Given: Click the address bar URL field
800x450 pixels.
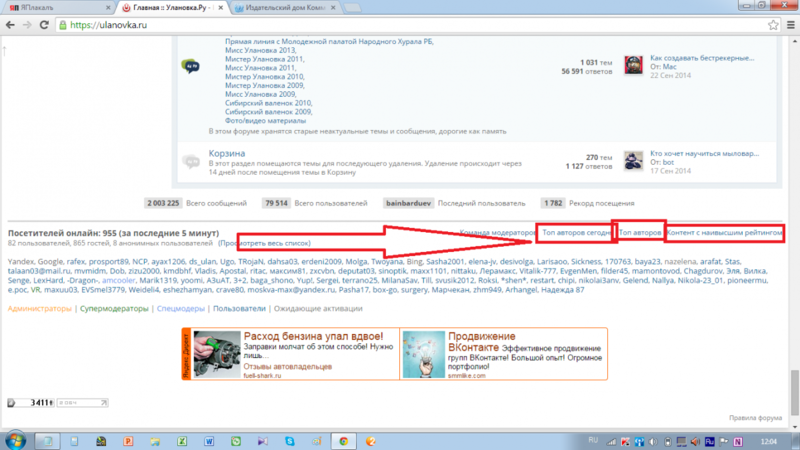Looking at the screenshot, I should coord(408,24).
